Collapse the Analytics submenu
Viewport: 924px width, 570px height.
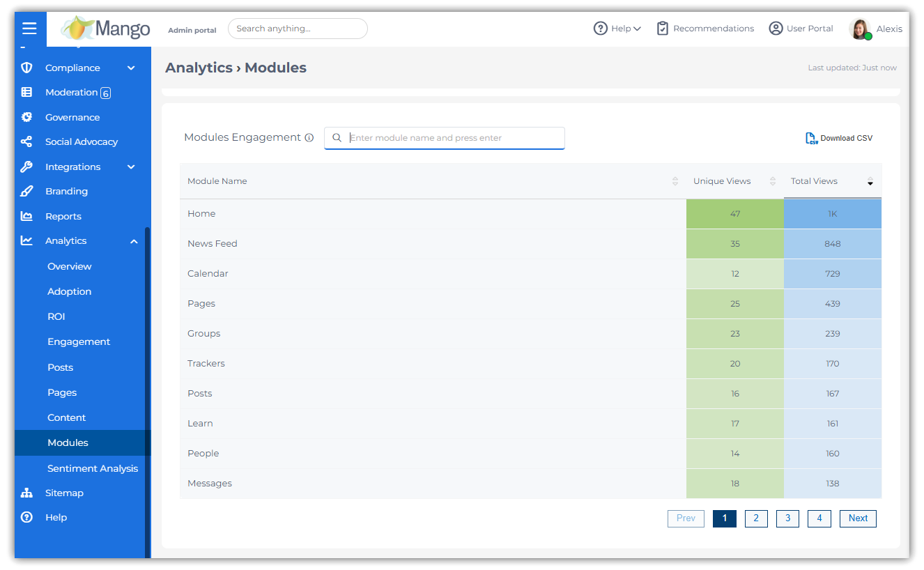coord(133,241)
